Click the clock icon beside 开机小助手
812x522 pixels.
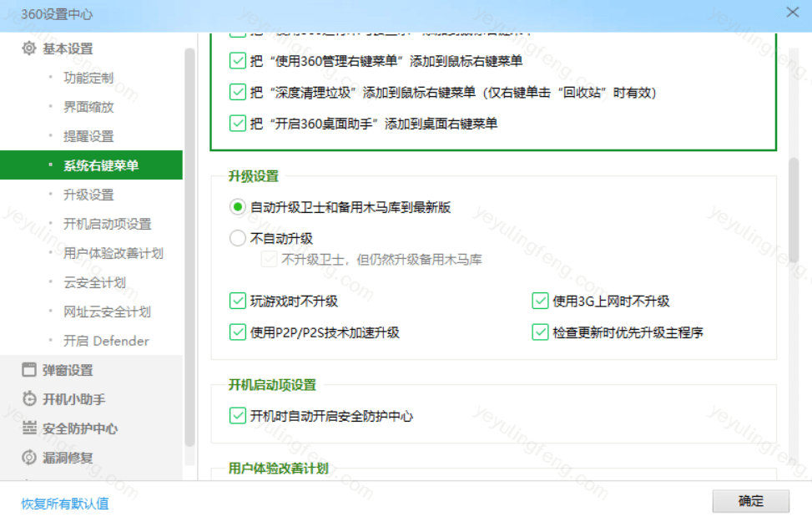[29, 398]
